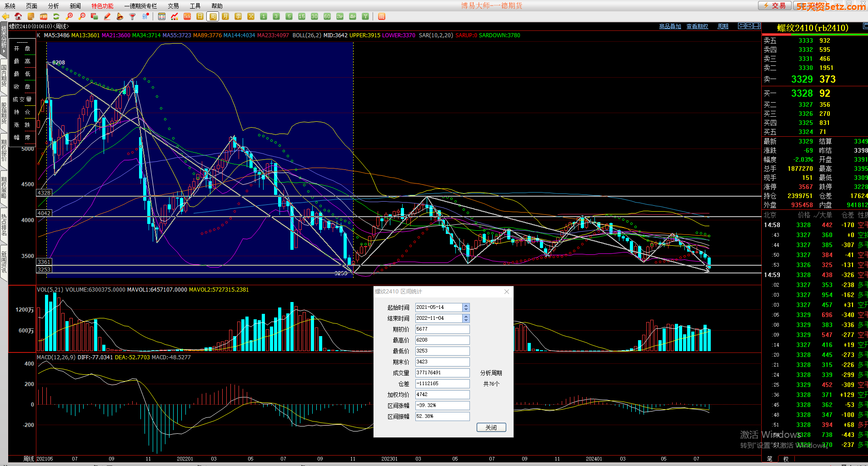Image resolution: width=868 pixels, height=466 pixels.
Task: Open the Tick chart icon
Action: coord(187,16)
